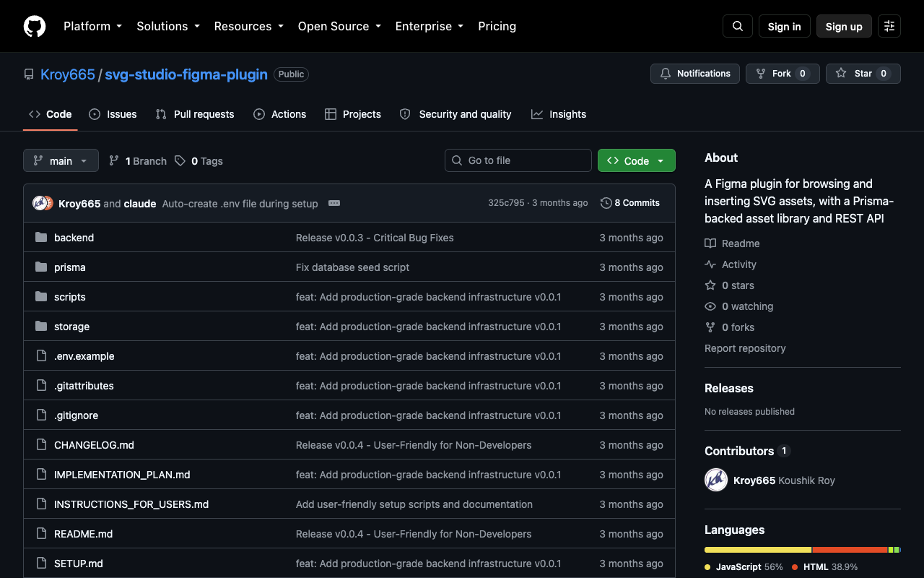Open the Readme link in About
Screen dimensions: 924x578
732,243
